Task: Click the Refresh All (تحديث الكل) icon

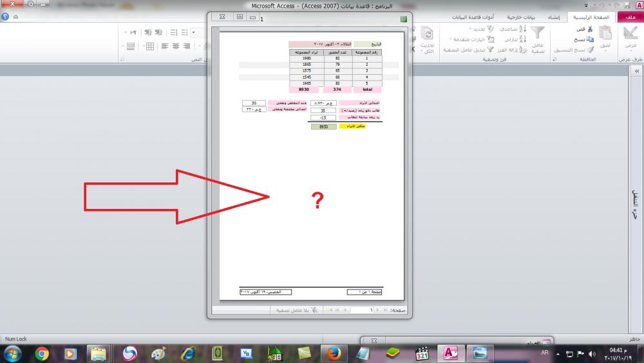Action: tap(427, 33)
